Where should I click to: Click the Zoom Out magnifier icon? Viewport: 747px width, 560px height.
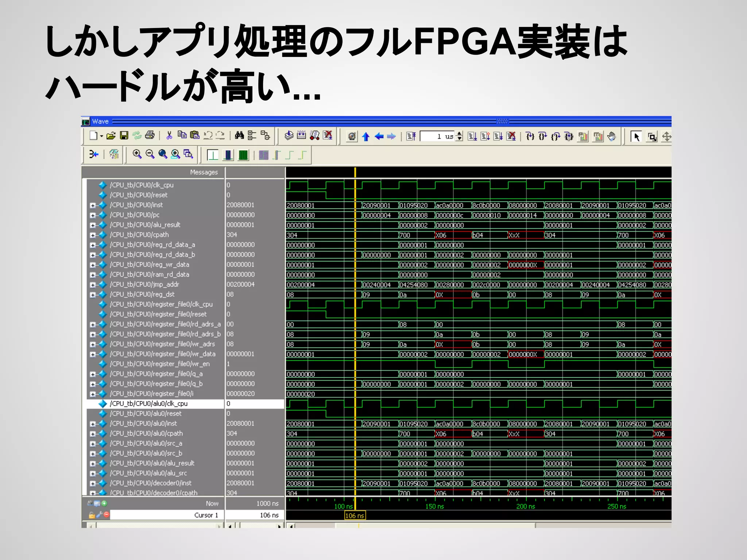point(150,154)
